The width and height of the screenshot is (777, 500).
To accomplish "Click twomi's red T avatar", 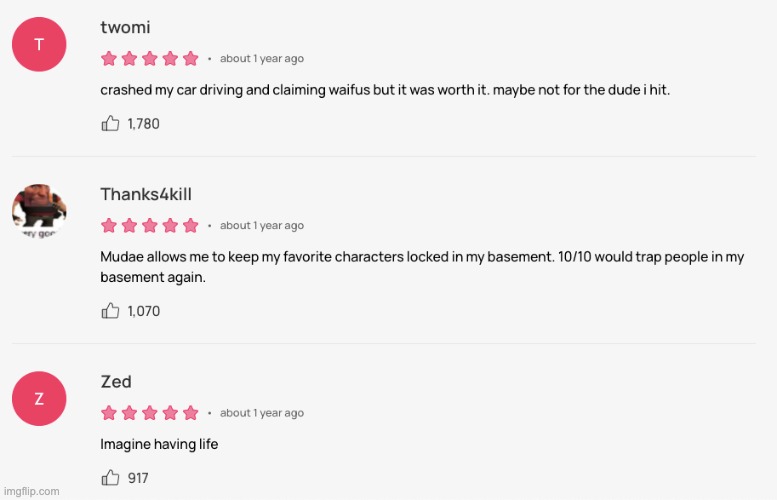I will click(39, 44).
